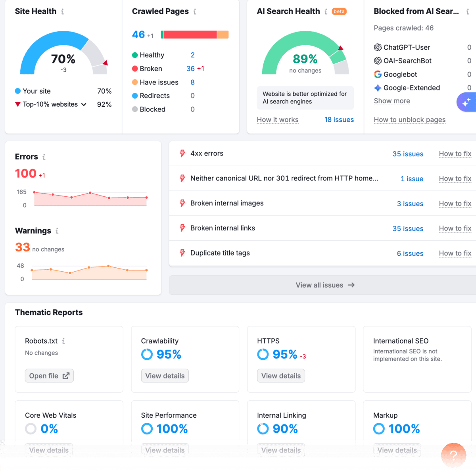Open the 18 issues link
This screenshot has height=476, width=476.
pos(339,119)
